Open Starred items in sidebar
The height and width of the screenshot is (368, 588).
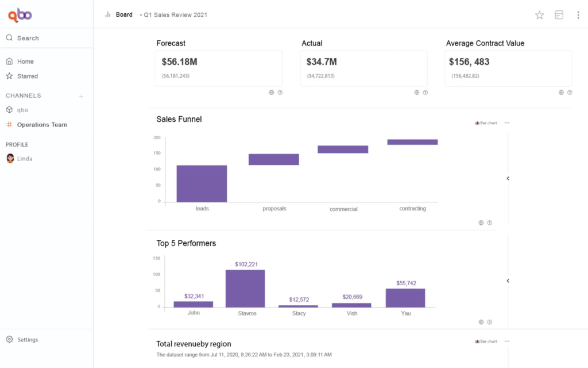27,76
